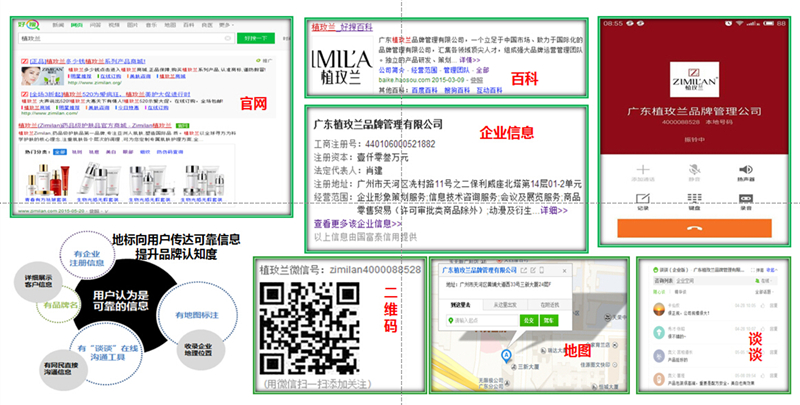
Task: Open the Zimilan official store organic result
Action: (95, 125)
